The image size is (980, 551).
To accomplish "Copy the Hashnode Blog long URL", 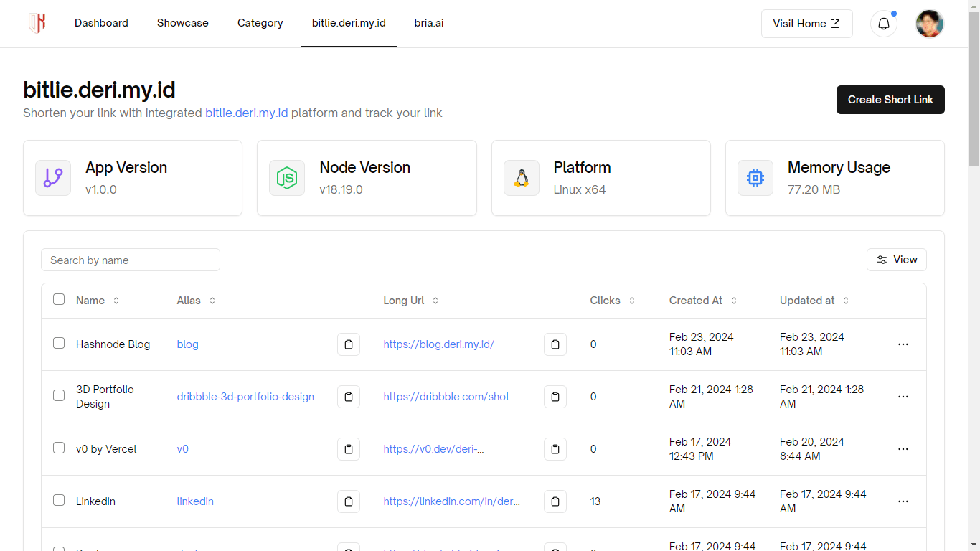I will coord(555,344).
